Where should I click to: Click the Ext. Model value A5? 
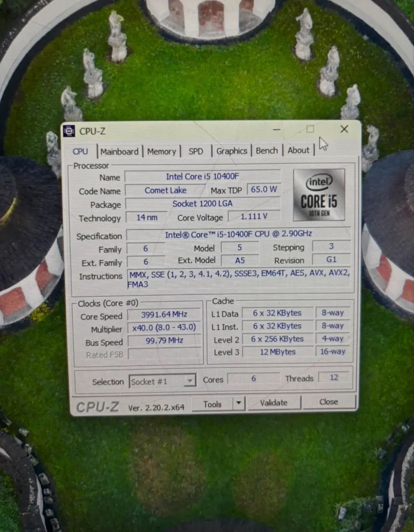click(240, 261)
